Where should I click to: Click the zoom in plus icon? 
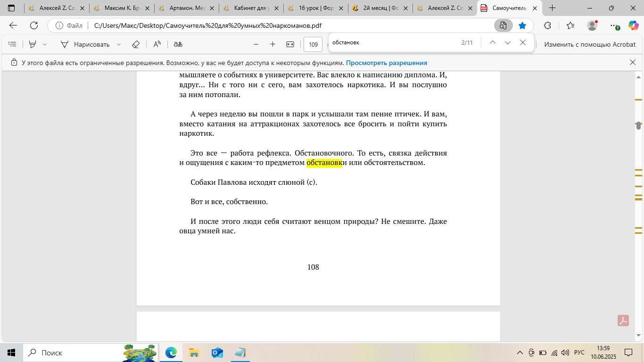click(x=272, y=44)
